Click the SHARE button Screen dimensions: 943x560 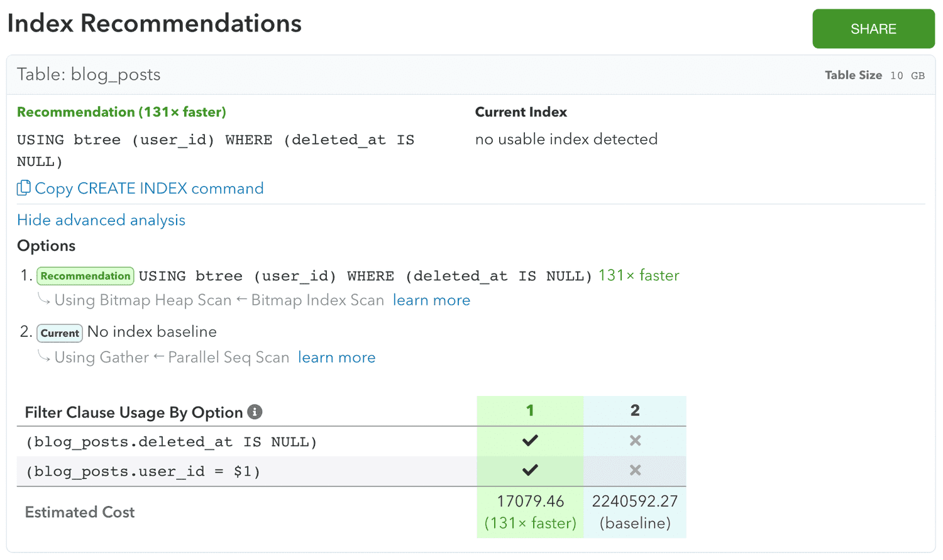click(x=873, y=28)
